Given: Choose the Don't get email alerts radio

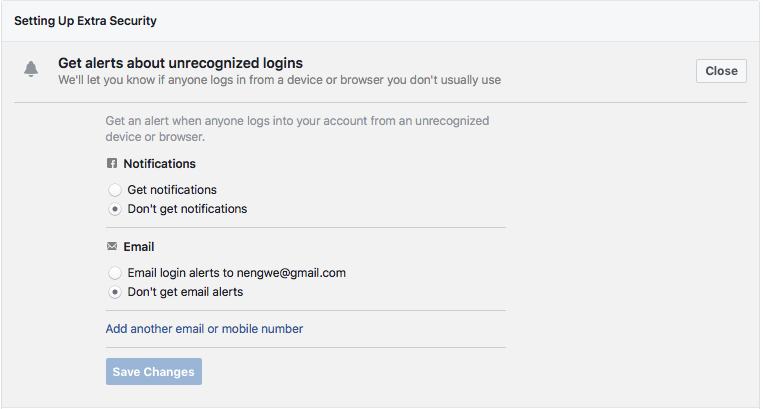Looking at the screenshot, I should [x=115, y=292].
